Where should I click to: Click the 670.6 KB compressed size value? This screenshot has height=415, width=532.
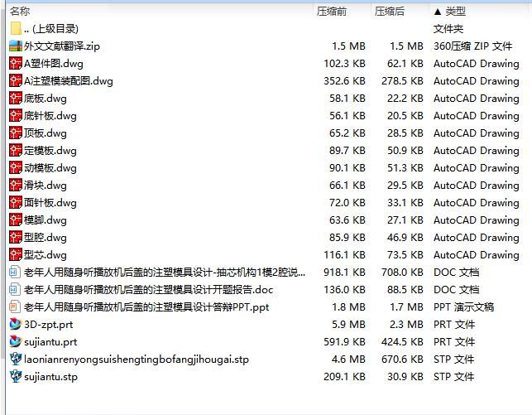tap(402, 360)
